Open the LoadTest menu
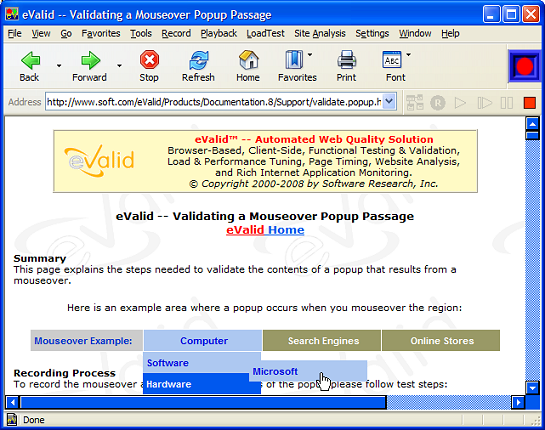 click(x=265, y=33)
